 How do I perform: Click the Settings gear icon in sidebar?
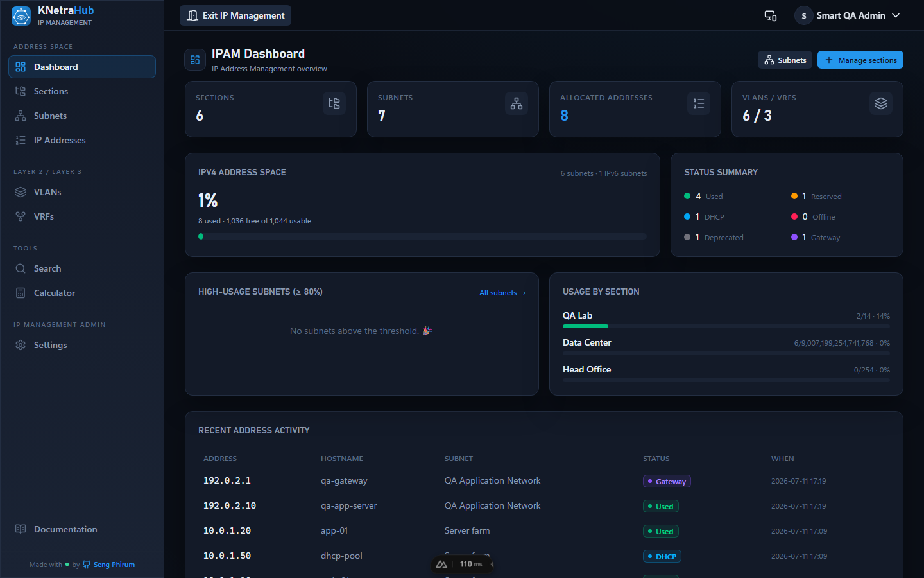21,345
